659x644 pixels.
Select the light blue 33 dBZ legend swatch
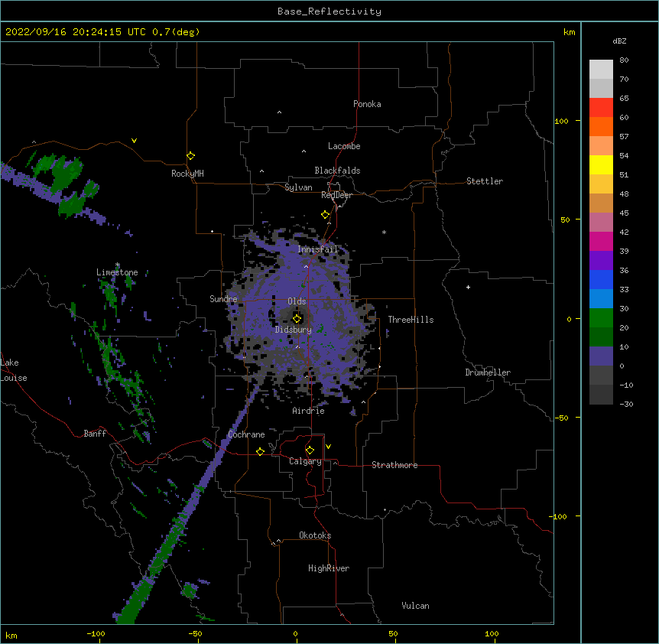(601, 299)
